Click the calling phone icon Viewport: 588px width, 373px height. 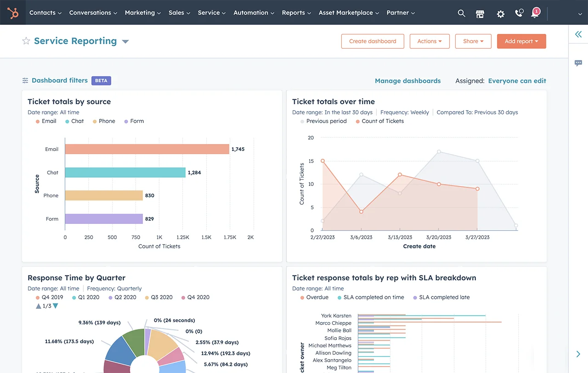click(519, 13)
